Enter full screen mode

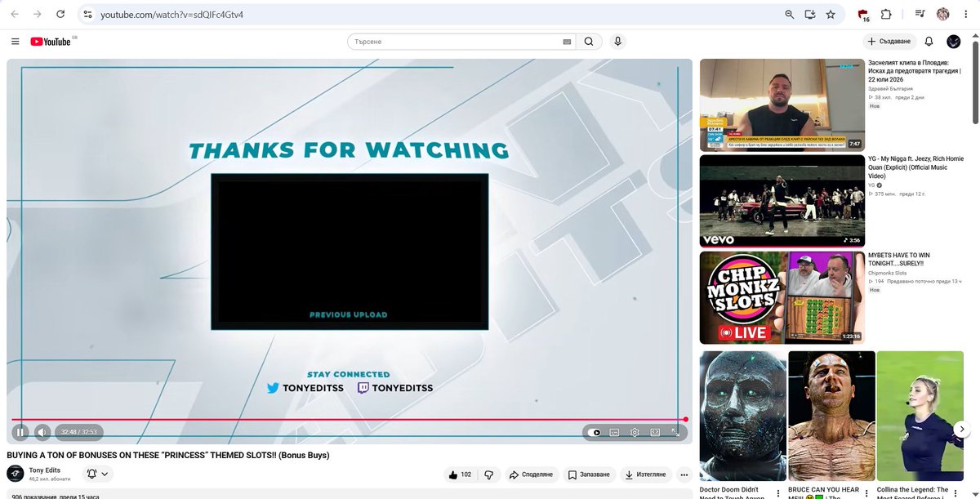click(675, 432)
